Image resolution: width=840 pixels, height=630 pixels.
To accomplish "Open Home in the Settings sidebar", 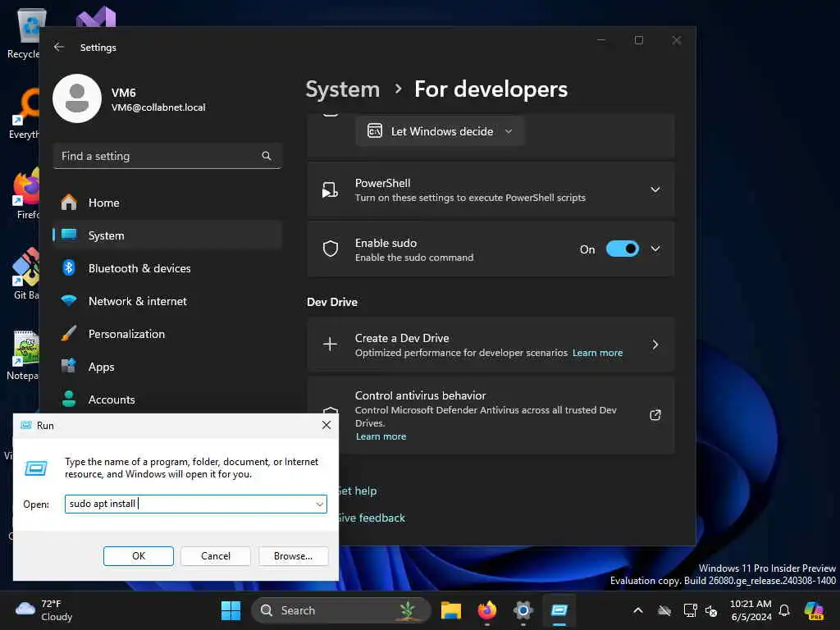I will point(167,203).
